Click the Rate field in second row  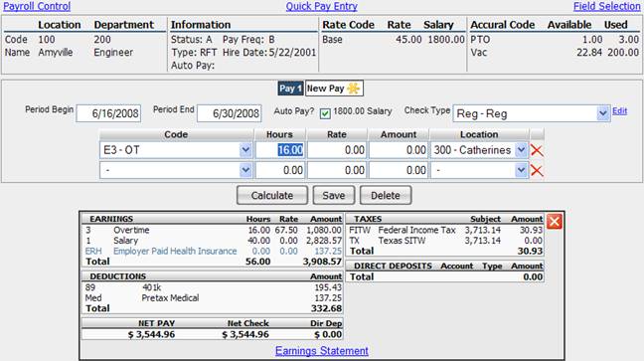[x=337, y=170]
